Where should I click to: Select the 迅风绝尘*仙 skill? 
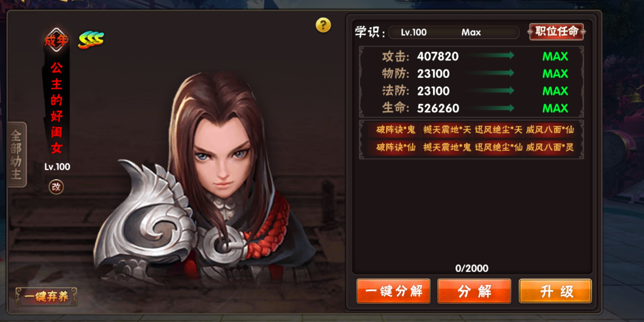pyautogui.click(x=498, y=147)
